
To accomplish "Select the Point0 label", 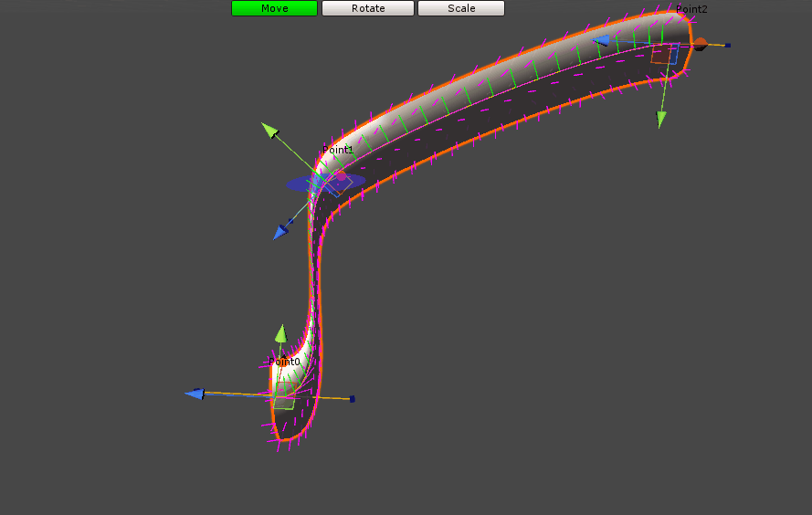I will pyautogui.click(x=284, y=362).
